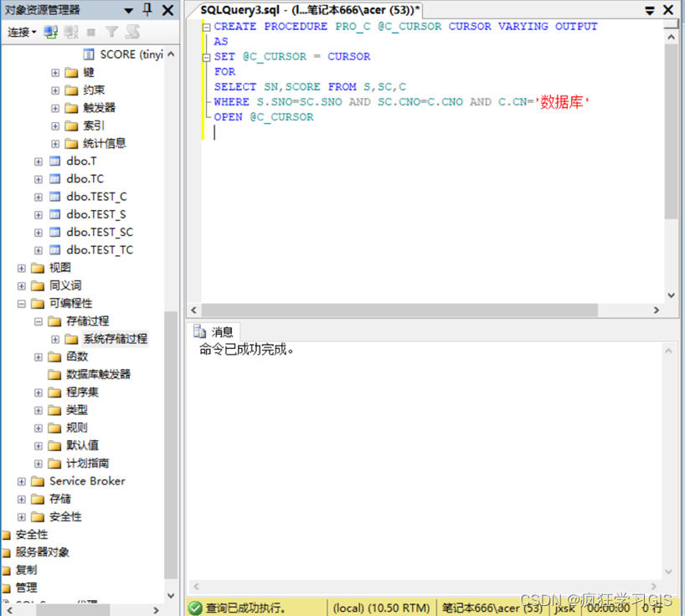Viewport: 685px width, 616px height.
Task: Expand the dbo.T table node
Action: pyautogui.click(x=39, y=162)
